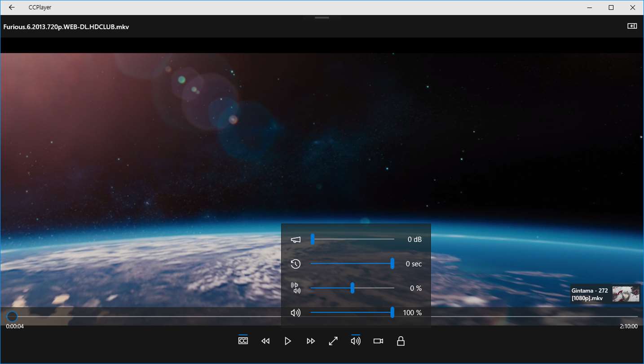Adjust the 0 dB audio boost slider
This screenshot has width=644, height=364.
(x=353, y=240)
